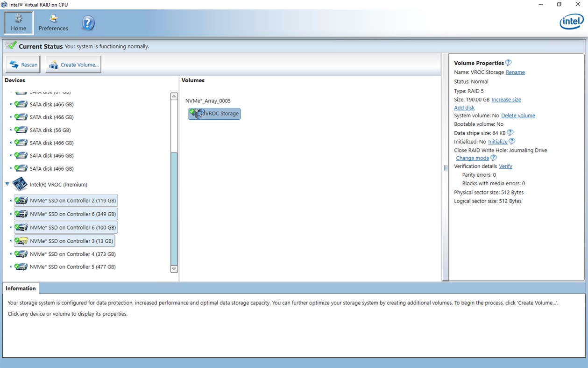The height and width of the screenshot is (368, 588).
Task: Rename the volume using the Rename link
Action: point(515,72)
